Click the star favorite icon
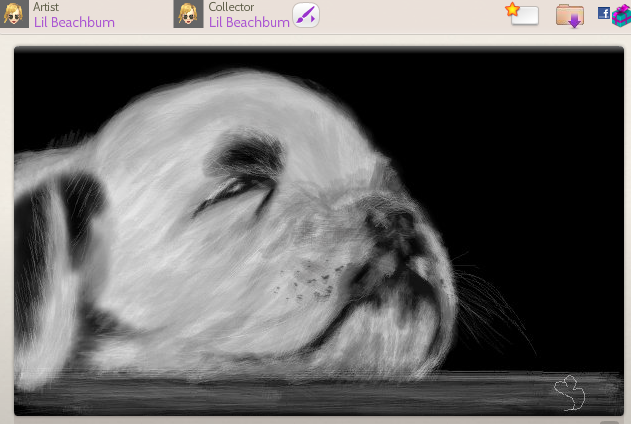This screenshot has width=631, height=424. [x=513, y=9]
